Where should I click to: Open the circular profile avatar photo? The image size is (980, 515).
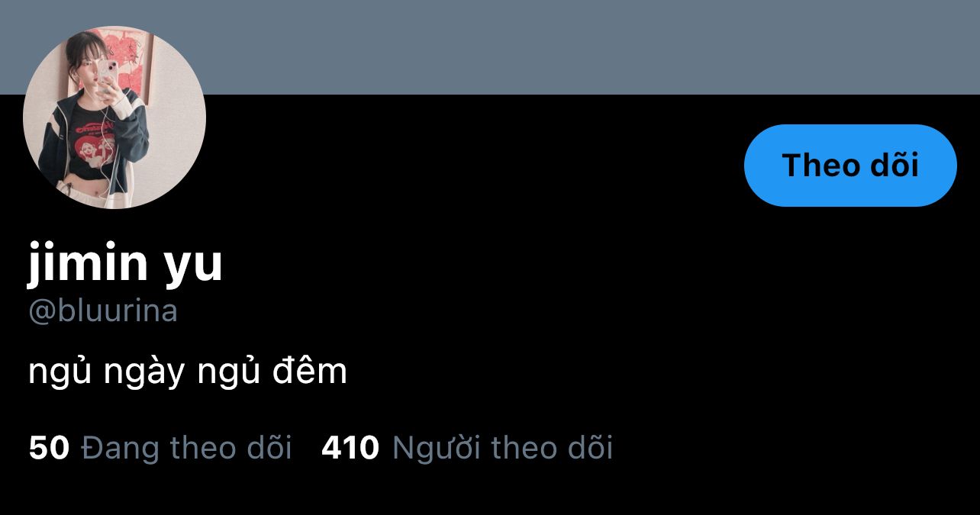[x=114, y=117]
